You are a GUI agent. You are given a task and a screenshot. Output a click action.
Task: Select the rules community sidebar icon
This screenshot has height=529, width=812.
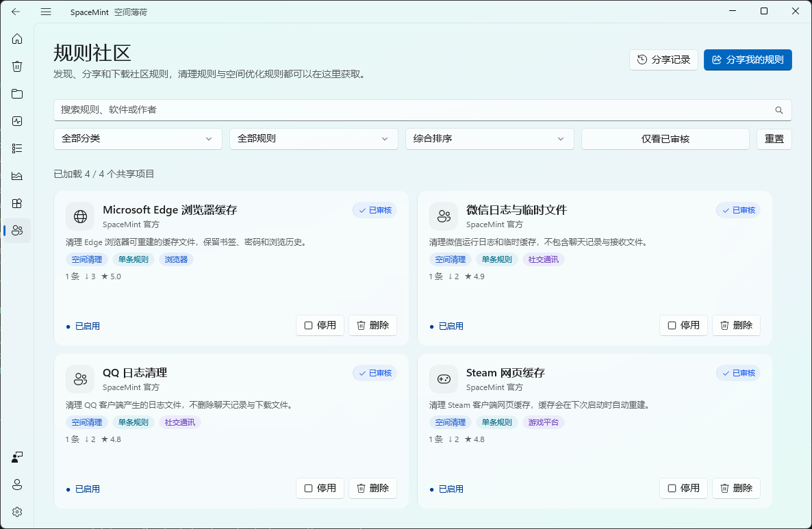[x=17, y=231]
